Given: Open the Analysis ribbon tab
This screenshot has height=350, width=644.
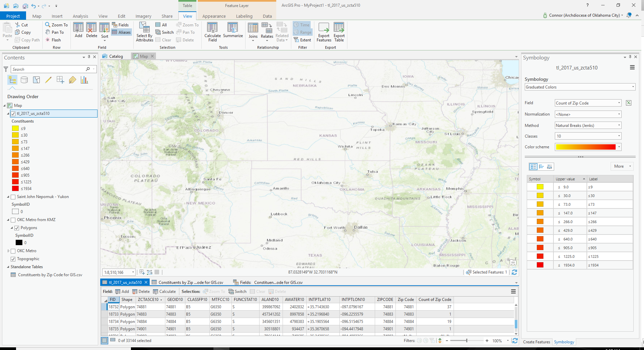Looking at the screenshot, I should [x=80, y=16].
